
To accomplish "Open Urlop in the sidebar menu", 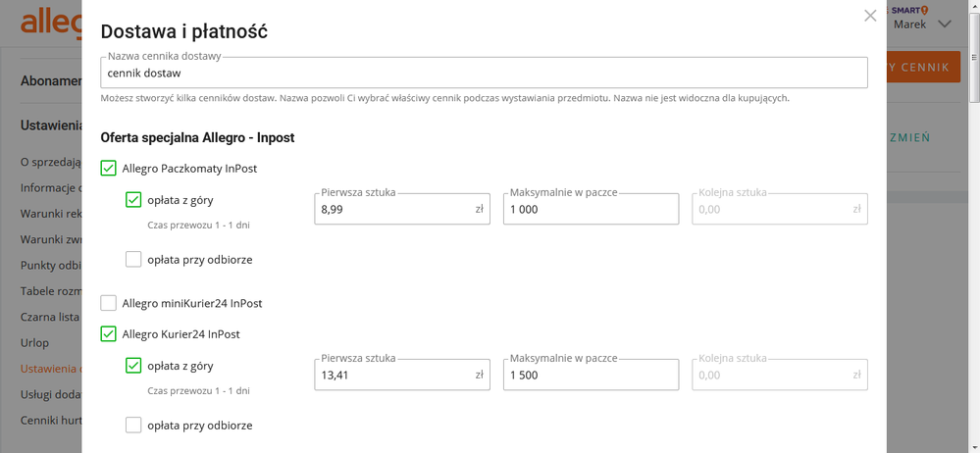I will point(35,343).
